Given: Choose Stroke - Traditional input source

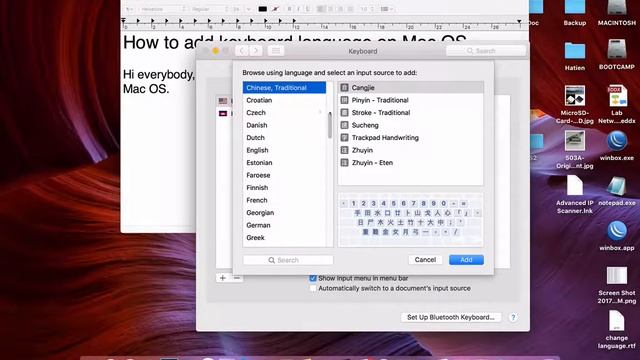Looking at the screenshot, I should click(411, 113).
